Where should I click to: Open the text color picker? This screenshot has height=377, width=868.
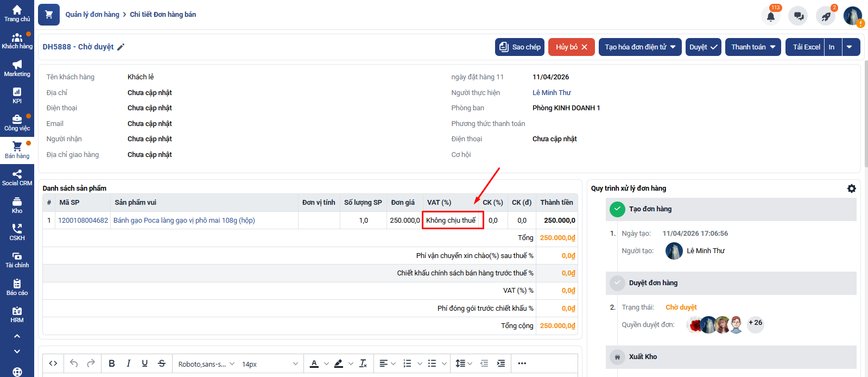pos(314,363)
